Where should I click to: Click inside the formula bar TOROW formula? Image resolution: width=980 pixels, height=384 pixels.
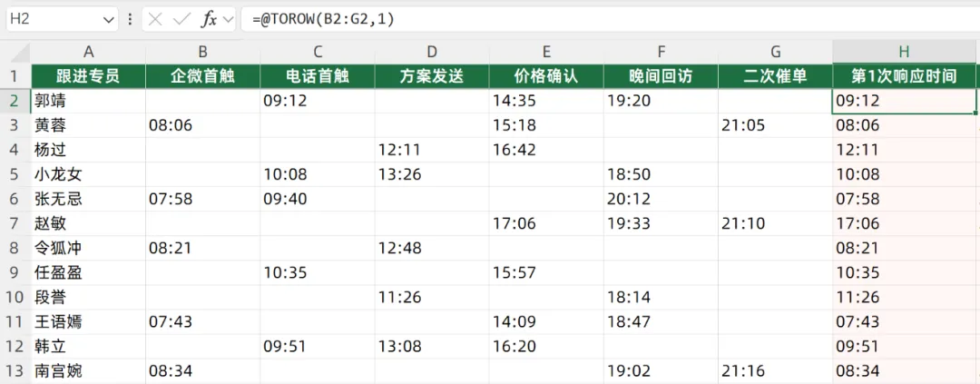click(x=323, y=19)
